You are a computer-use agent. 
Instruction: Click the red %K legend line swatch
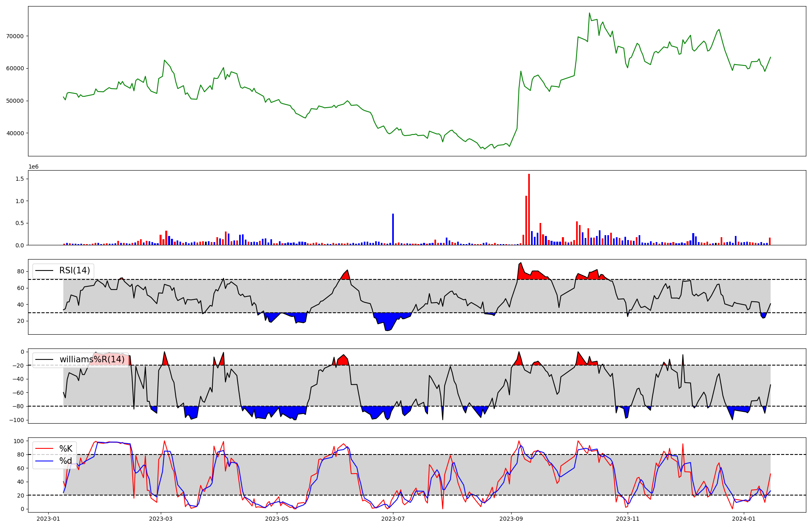44,449
